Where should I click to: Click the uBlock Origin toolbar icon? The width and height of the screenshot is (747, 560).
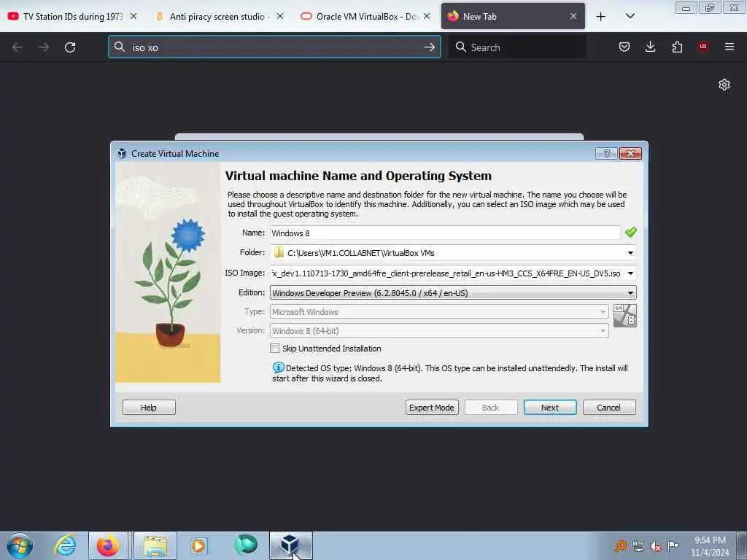click(703, 47)
